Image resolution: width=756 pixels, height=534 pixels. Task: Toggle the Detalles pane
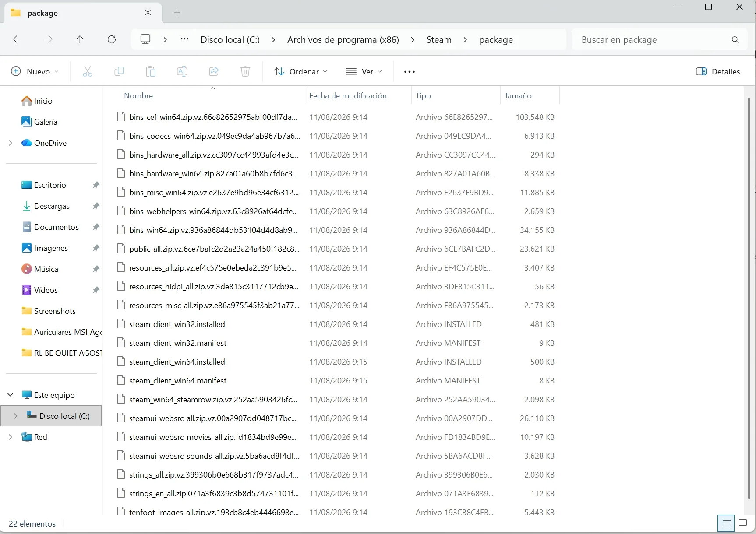pos(718,71)
